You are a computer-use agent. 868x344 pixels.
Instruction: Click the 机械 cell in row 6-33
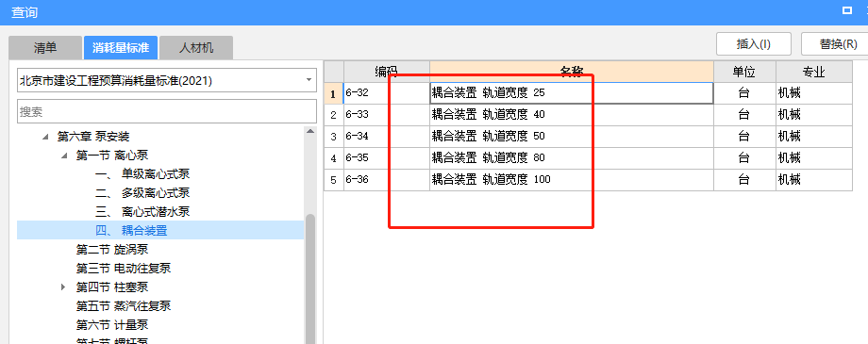coord(813,114)
